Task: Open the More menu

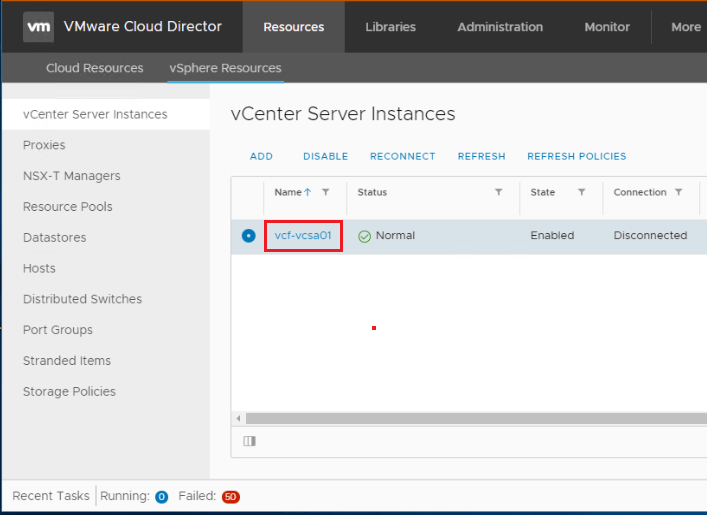Action: [686, 27]
